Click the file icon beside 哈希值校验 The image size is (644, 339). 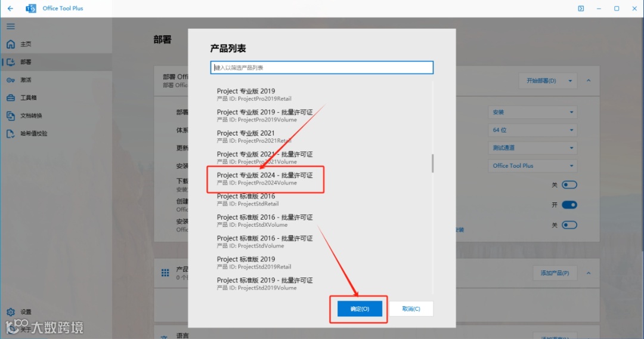coord(11,134)
